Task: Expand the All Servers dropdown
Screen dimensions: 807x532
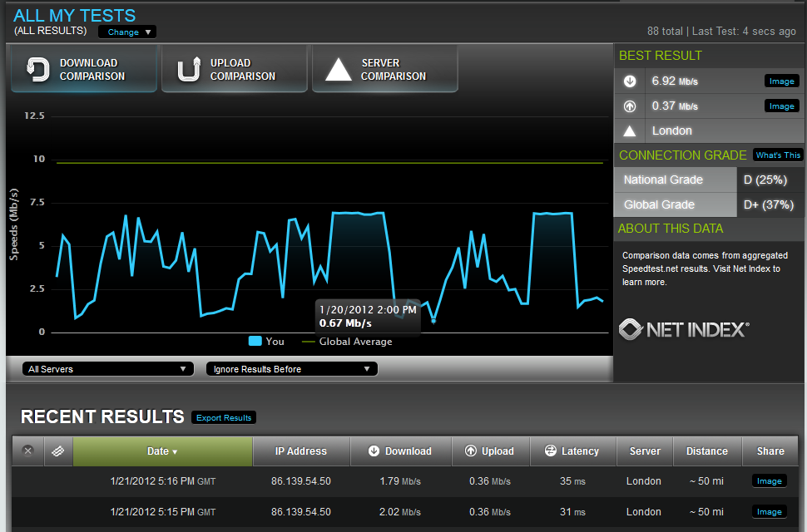Action: pos(106,369)
